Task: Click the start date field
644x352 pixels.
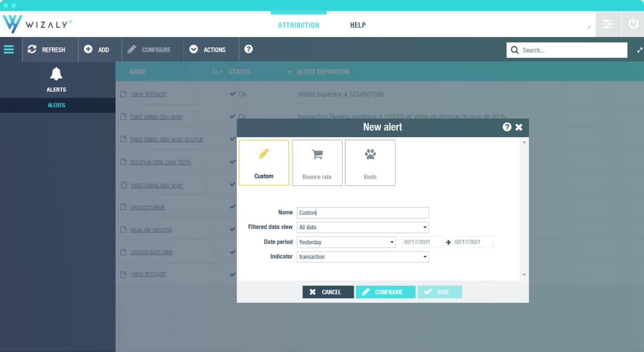Action: 422,242
